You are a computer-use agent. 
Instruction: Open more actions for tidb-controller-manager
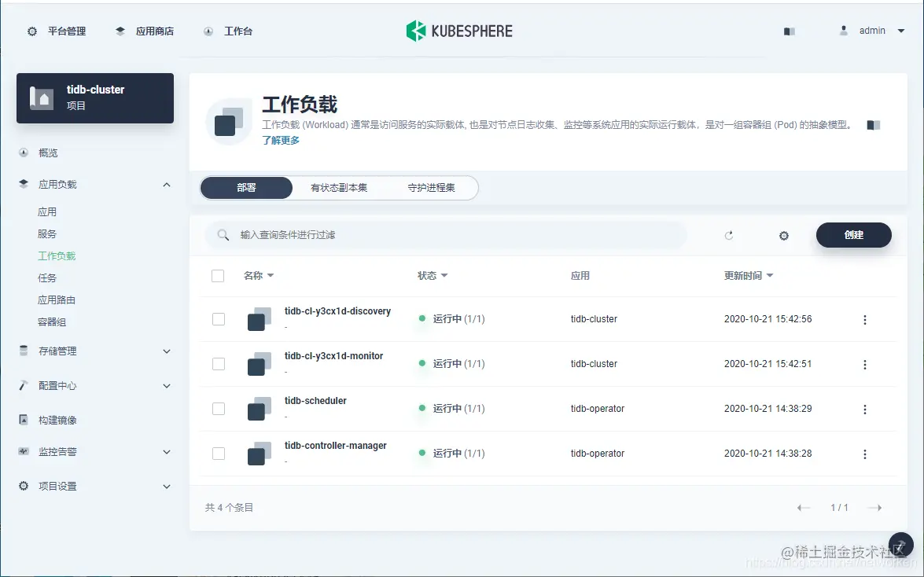[x=864, y=454]
